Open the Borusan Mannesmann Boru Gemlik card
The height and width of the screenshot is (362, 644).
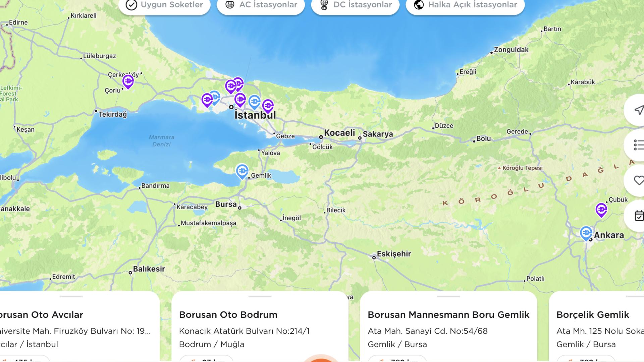(x=448, y=326)
